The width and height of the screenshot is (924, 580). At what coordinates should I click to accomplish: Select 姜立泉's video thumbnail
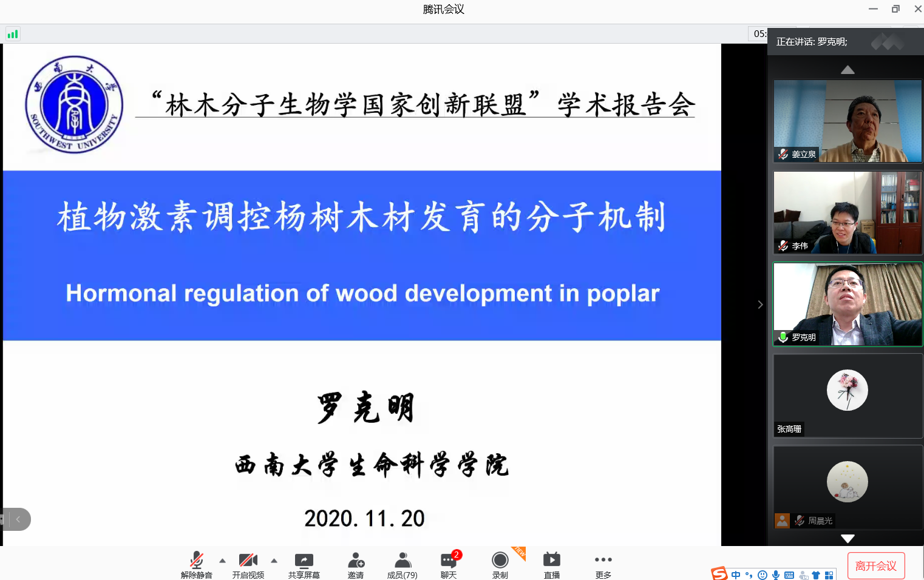[x=848, y=121]
